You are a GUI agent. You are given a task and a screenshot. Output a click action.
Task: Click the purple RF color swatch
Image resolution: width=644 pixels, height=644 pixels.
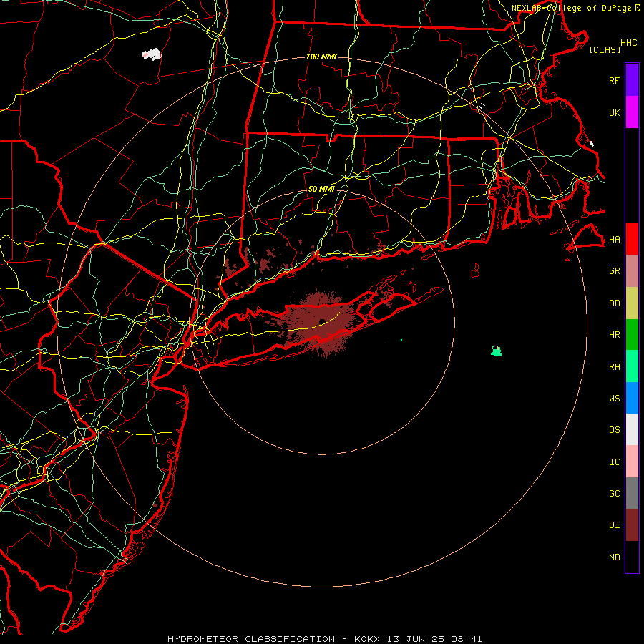click(632, 80)
